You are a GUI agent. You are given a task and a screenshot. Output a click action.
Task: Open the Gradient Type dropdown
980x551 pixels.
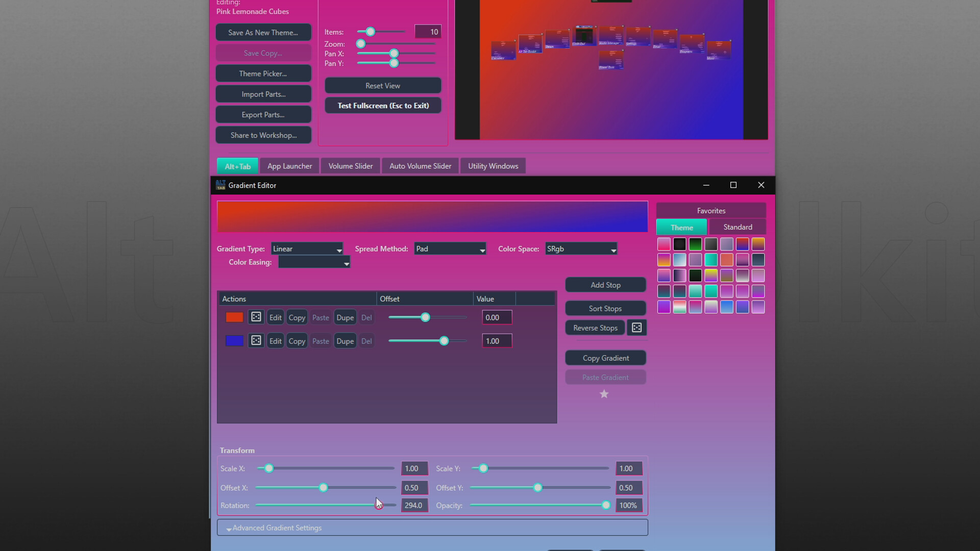(x=307, y=248)
